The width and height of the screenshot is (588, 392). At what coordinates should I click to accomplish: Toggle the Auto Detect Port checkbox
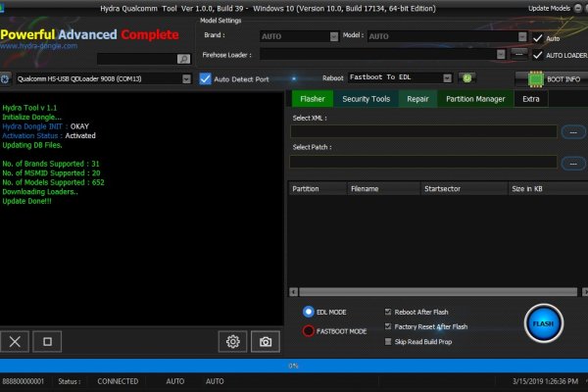click(206, 78)
